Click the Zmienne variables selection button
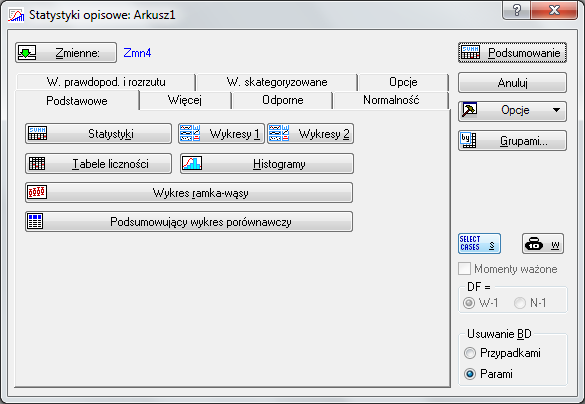Viewport: 585px width, 404px height. pos(66,53)
